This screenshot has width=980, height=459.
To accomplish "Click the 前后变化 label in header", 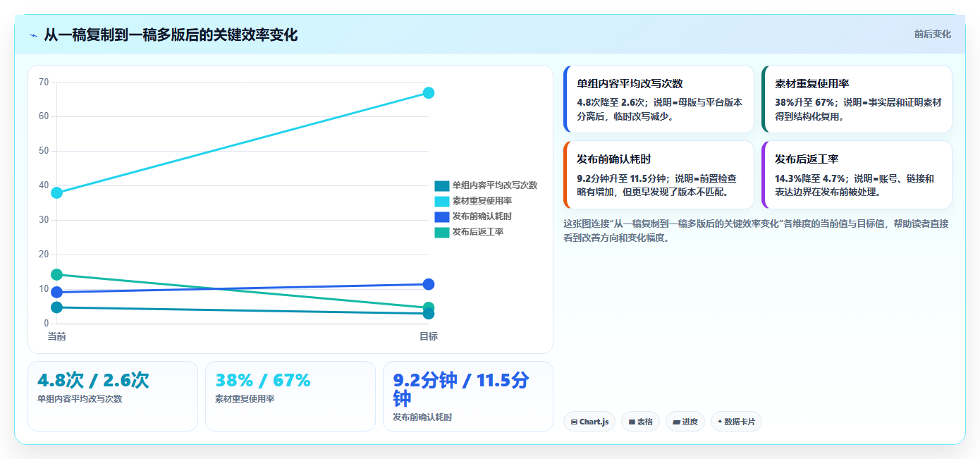I will click(x=932, y=34).
